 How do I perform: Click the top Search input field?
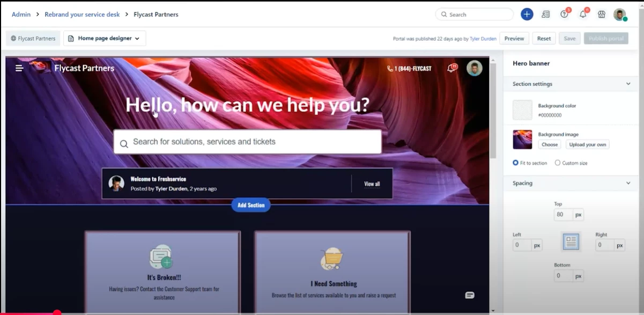475,14
